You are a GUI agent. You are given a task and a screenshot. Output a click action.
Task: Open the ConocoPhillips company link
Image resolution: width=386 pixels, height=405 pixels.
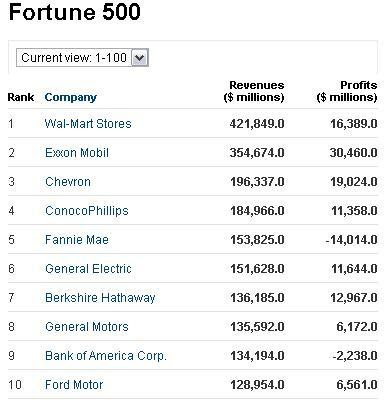point(87,211)
